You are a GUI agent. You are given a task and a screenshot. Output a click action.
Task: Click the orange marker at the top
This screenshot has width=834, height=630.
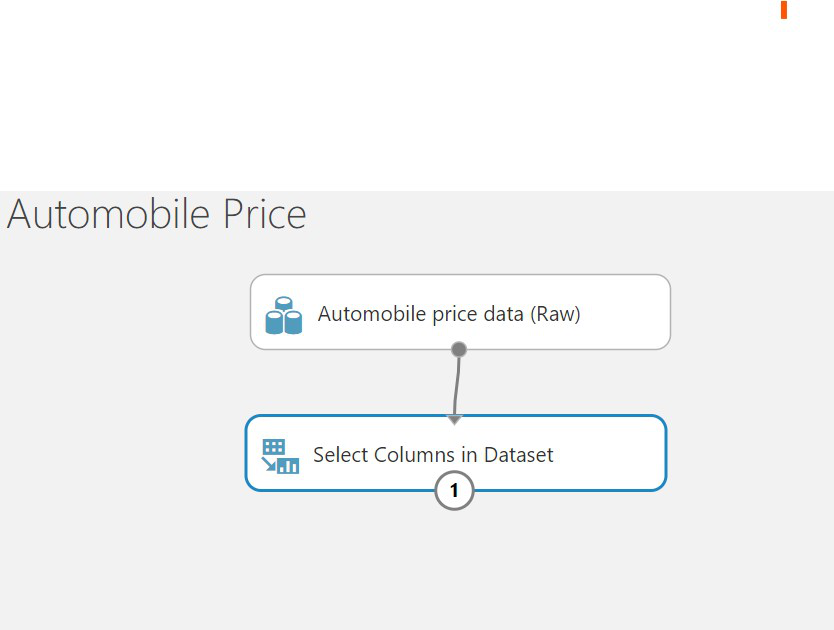pyautogui.click(x=784, y=9)
